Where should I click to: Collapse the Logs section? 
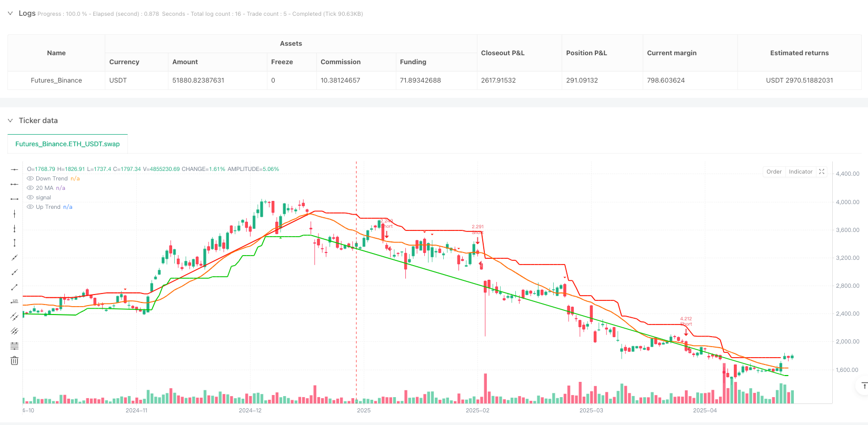pyautogui.click(x=10, y=13)
